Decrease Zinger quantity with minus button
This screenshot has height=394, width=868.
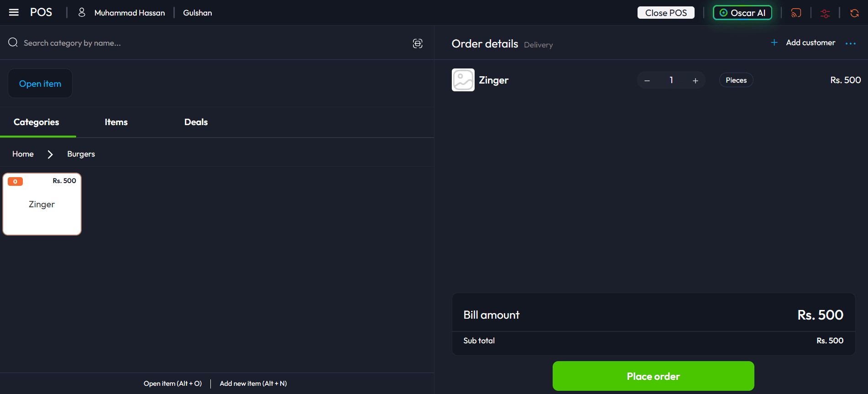pos(647,80)
